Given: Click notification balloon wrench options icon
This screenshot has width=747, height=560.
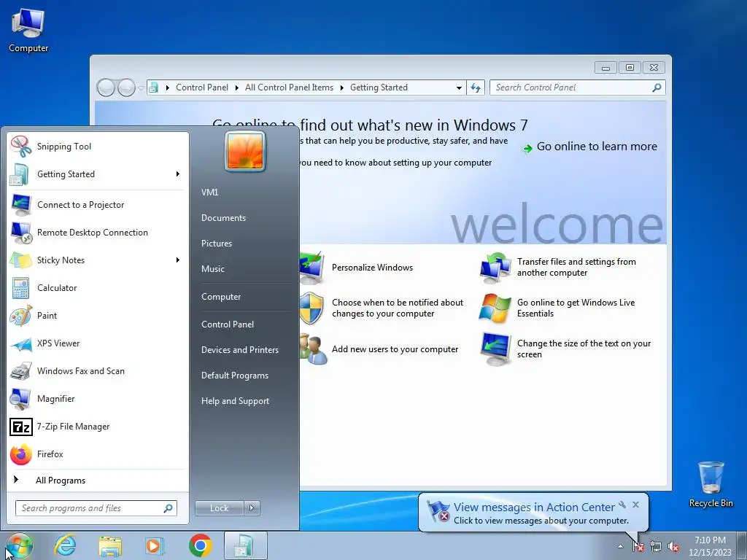Looking at the screenshot, I should (622, 505).
